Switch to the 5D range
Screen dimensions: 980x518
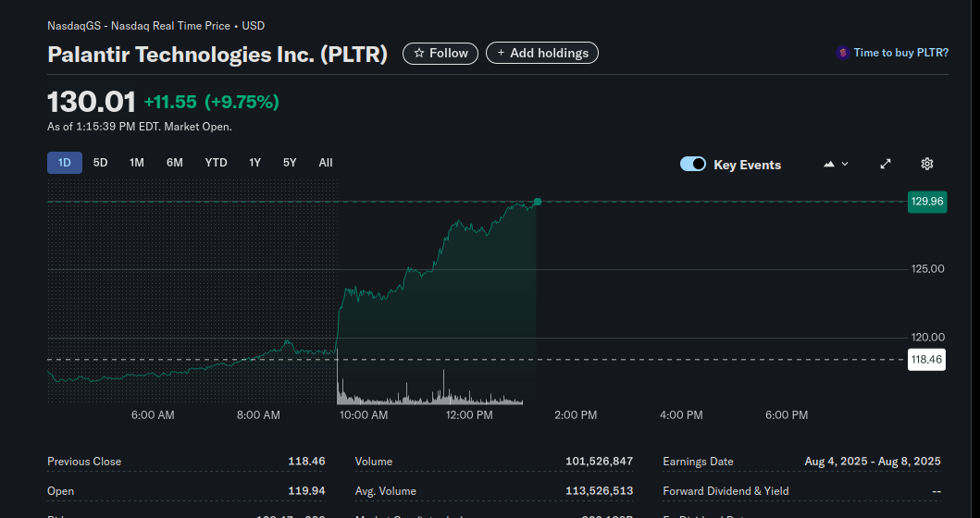coord(101,163)
